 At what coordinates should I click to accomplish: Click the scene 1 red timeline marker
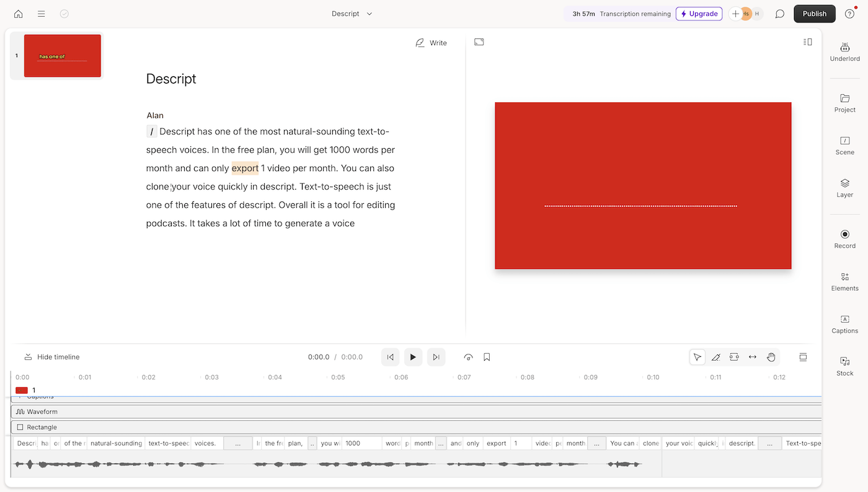22,390
